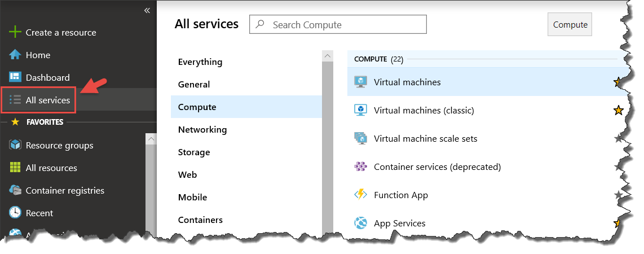
Task: Select the Mobile category
Action: pos(192,198)
